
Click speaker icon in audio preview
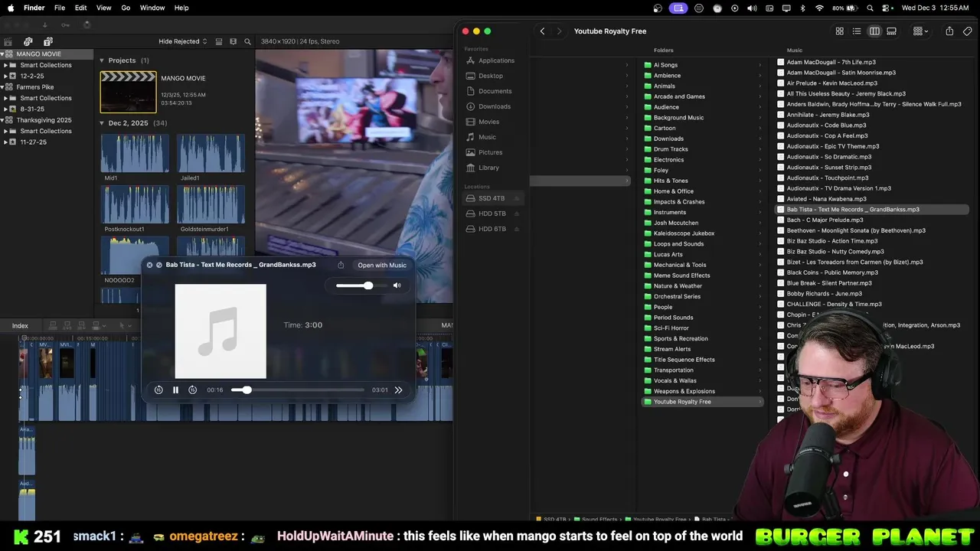tap(397, 285)
